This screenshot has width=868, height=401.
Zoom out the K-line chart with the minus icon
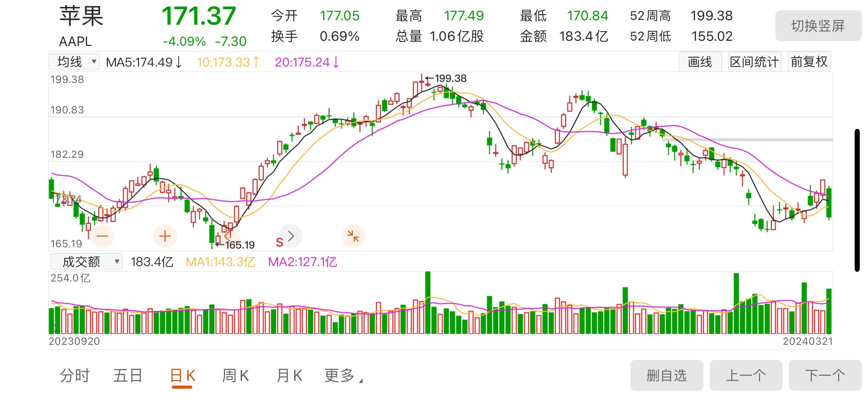[102, 235]
